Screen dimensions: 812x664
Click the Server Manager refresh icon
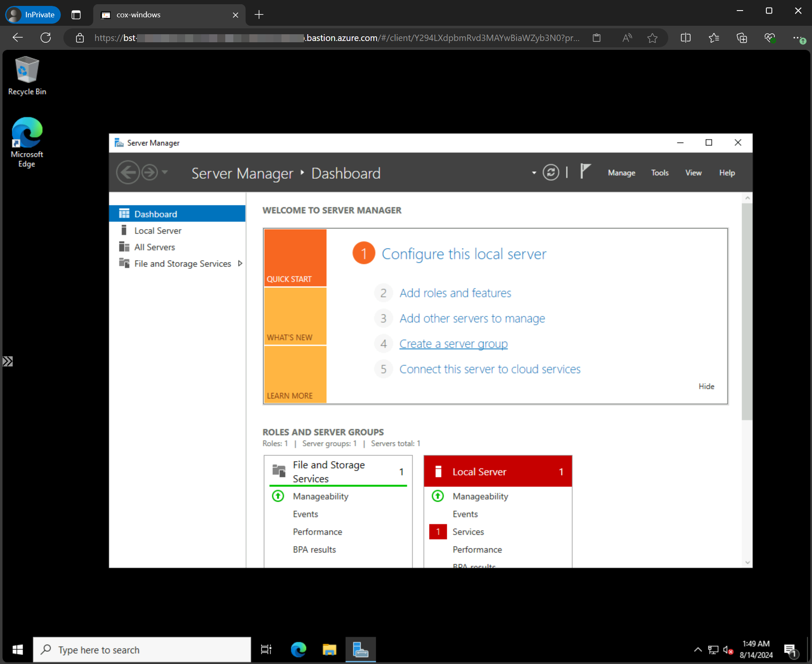(551, 172)
